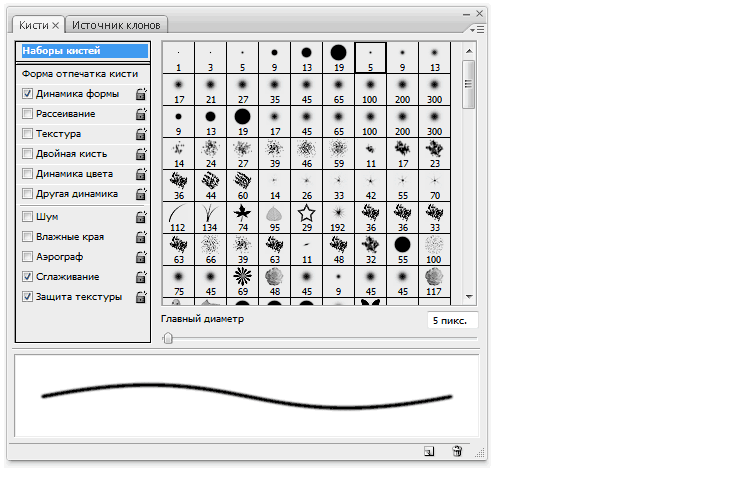Image resolution: width=740 pixels, height=477 pixels.
Task: Open the brushes panel options menu
Action: pyautogui.click(x=475, y=30)
